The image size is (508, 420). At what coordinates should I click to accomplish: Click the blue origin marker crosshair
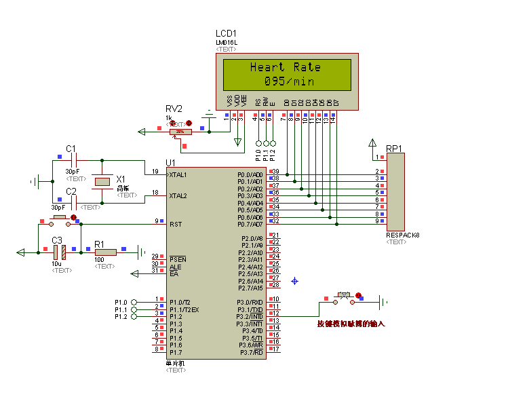(x=294, y=281)
